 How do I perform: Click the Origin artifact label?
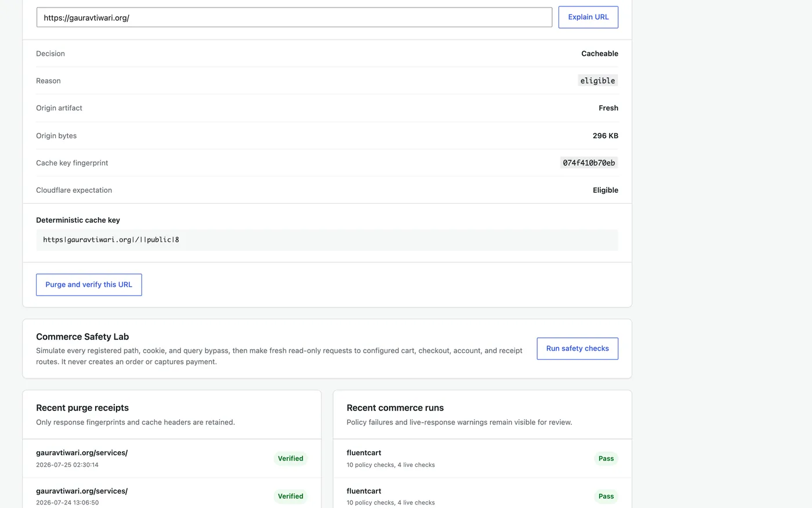(59, 108)
